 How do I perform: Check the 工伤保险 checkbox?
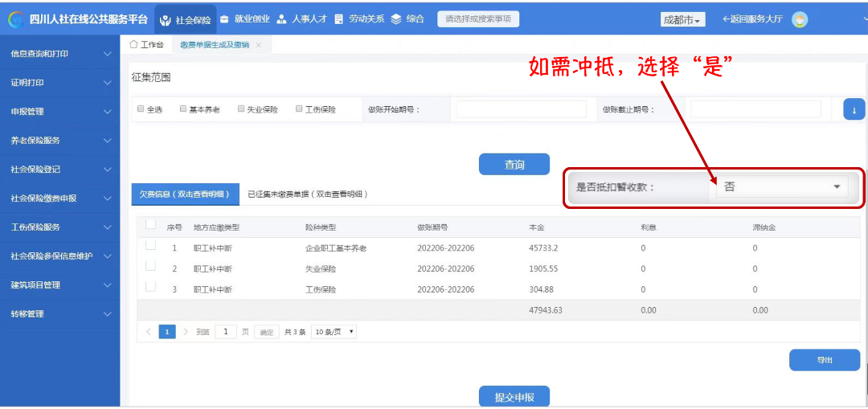point(299,109)
